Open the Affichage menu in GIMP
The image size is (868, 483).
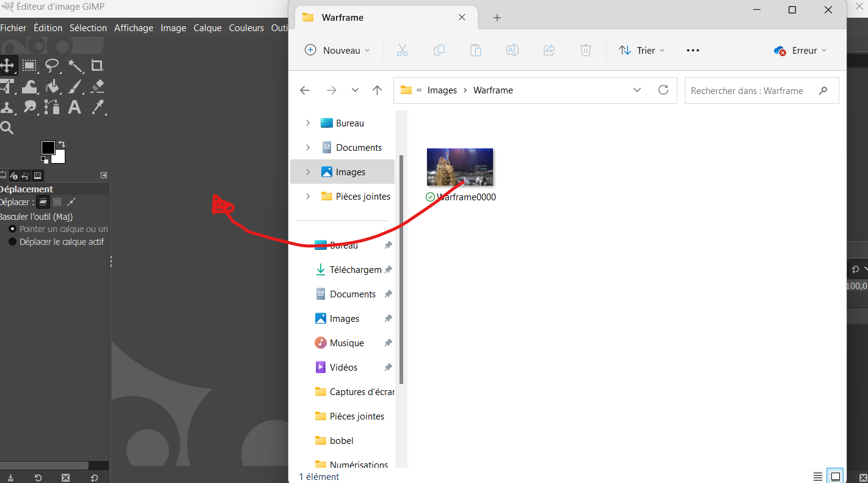(134, 27)
